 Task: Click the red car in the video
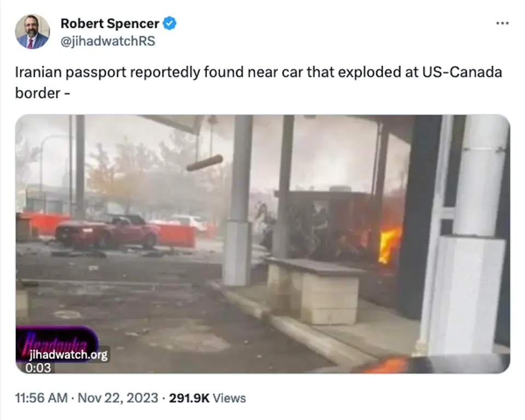click(107, 232)
